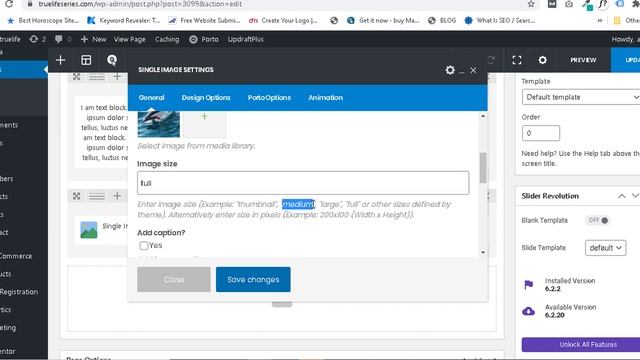Close the Single Image Settings dialog
Screen dimensions: 640x360
[473, 70]
